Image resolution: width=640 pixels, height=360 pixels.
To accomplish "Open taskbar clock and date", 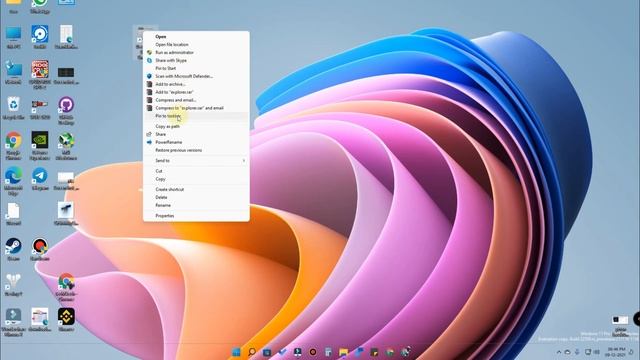I will (x=616, y=352).
